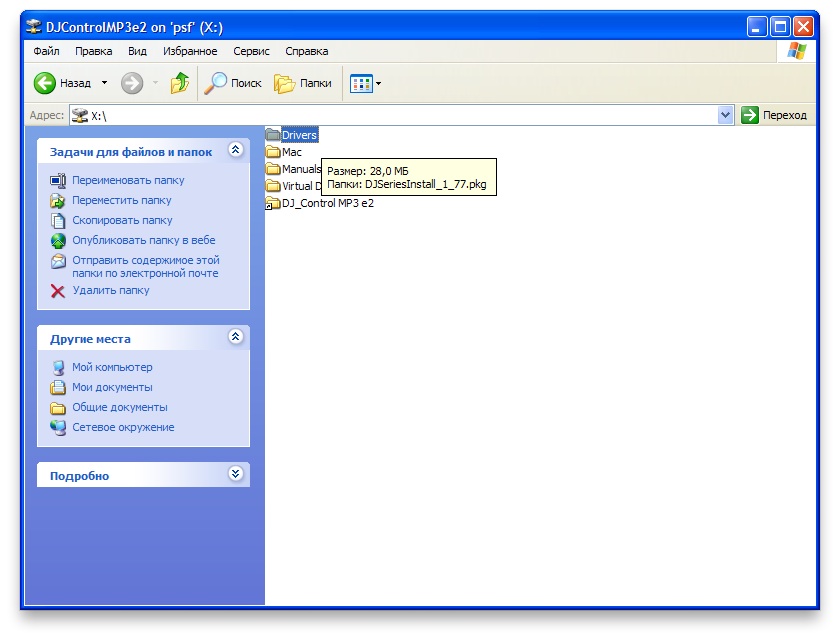Click the copy folder icon

[58, 221]
